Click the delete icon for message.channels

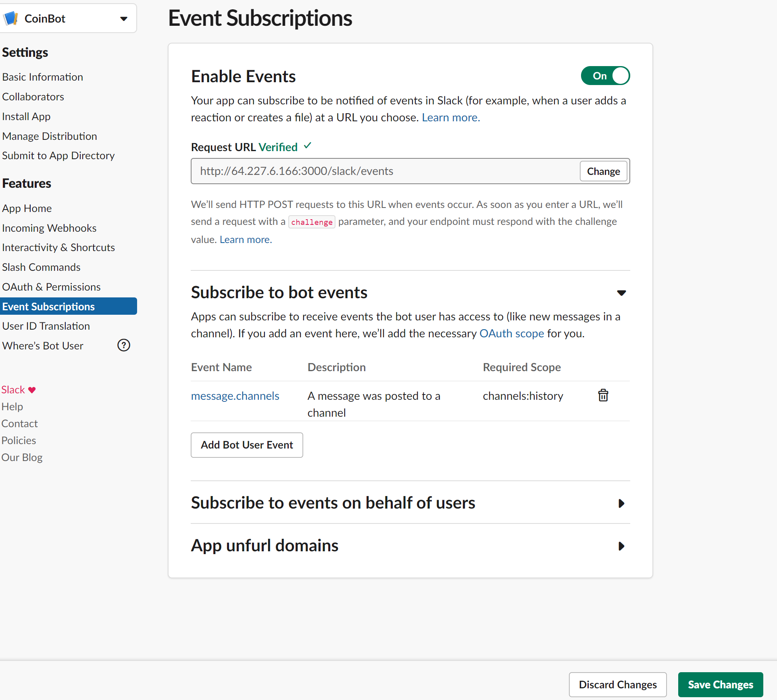602,395
